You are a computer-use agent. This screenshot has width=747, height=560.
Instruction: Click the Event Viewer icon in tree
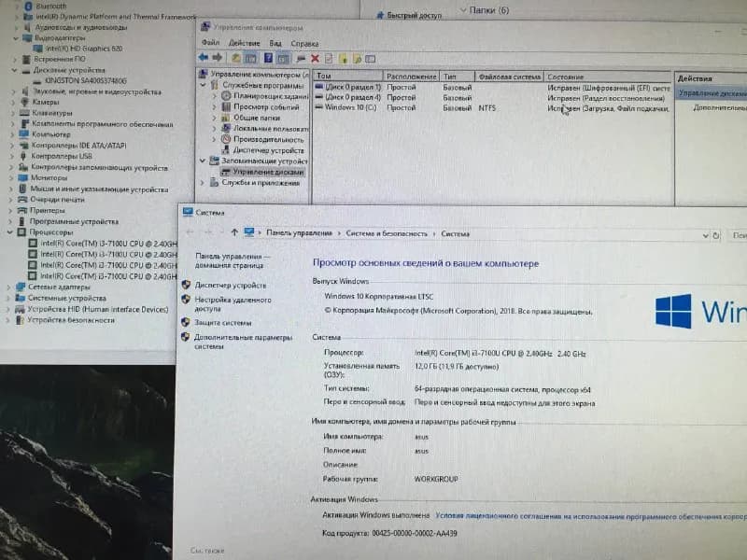click(226, 106)
